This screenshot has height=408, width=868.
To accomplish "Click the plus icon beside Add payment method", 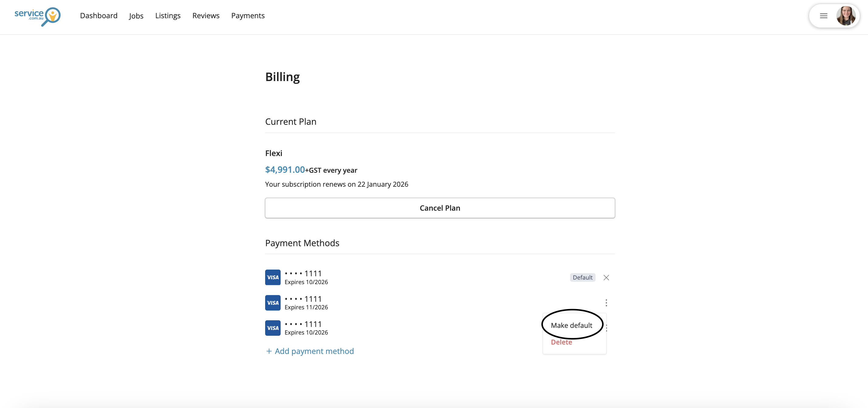I will click(x=269, y=352).
